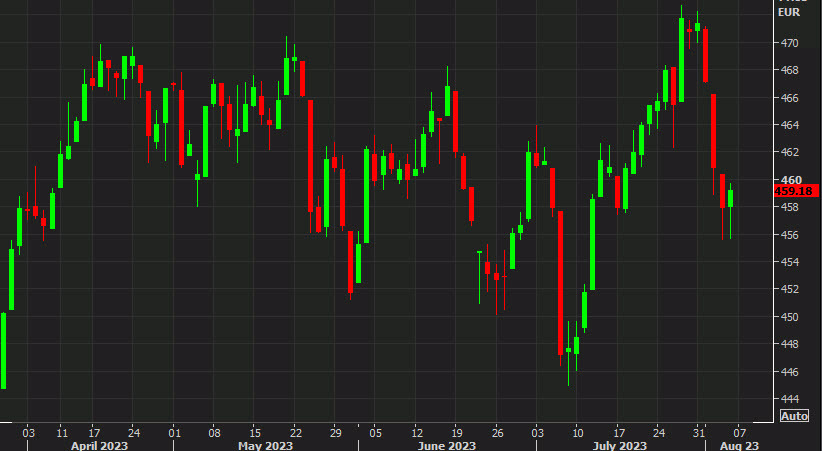Click the 460 price axis label

(789, 180)
